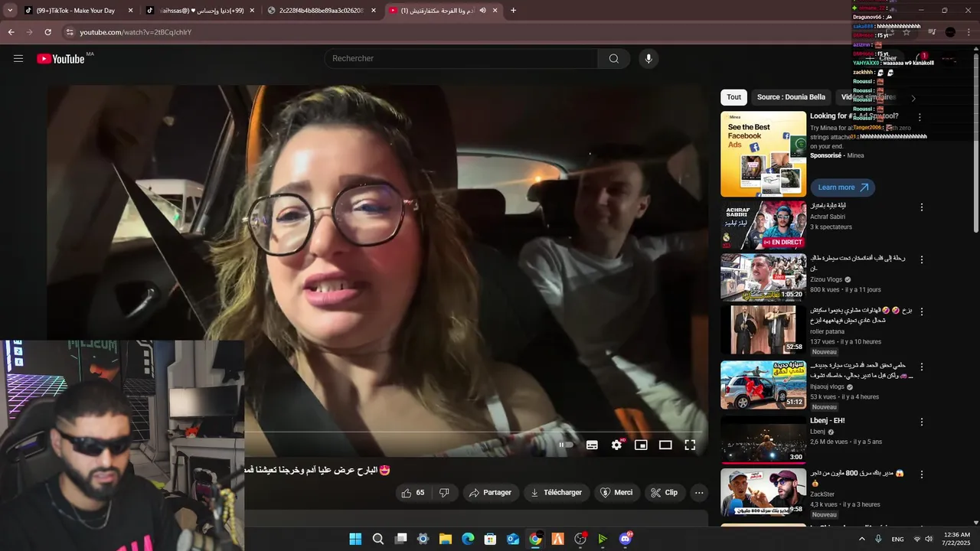Open the Windows Start menu
The image size is (980, 551).
point(355,539)
